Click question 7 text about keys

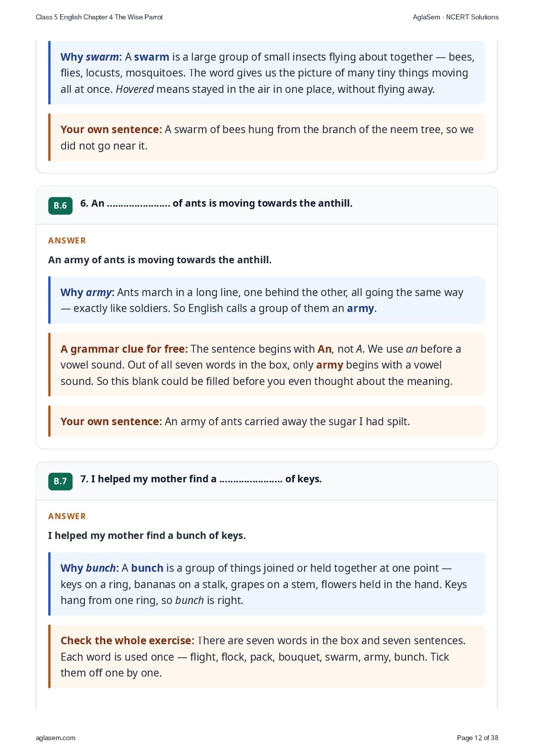click(201, 479)
